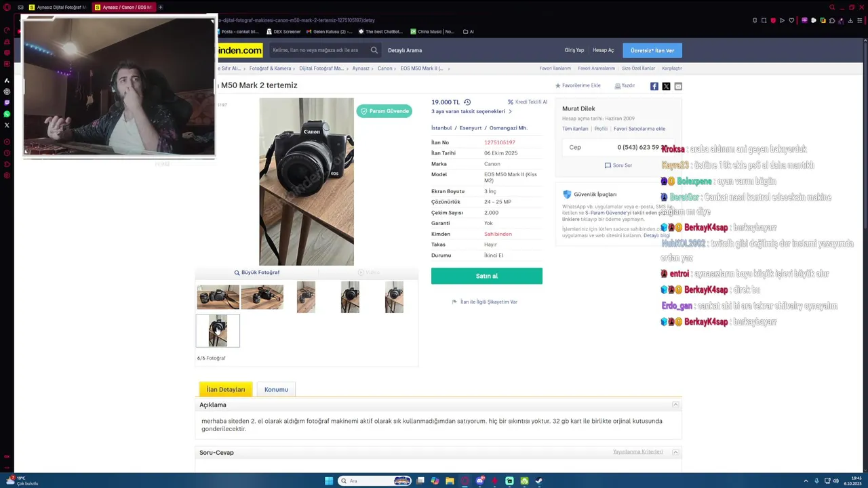Expand the breadcrumb trailing arrow
Viewport: 868px width, 488px height.
click(x=449, y=68)
